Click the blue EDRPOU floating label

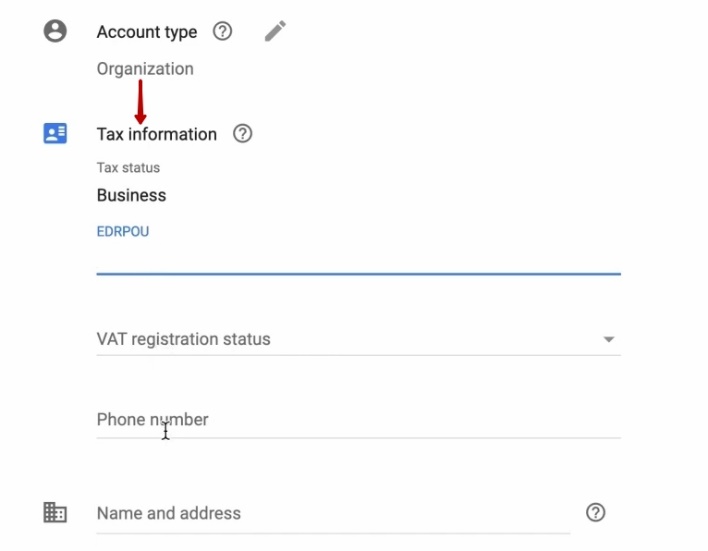pos(123,232)
